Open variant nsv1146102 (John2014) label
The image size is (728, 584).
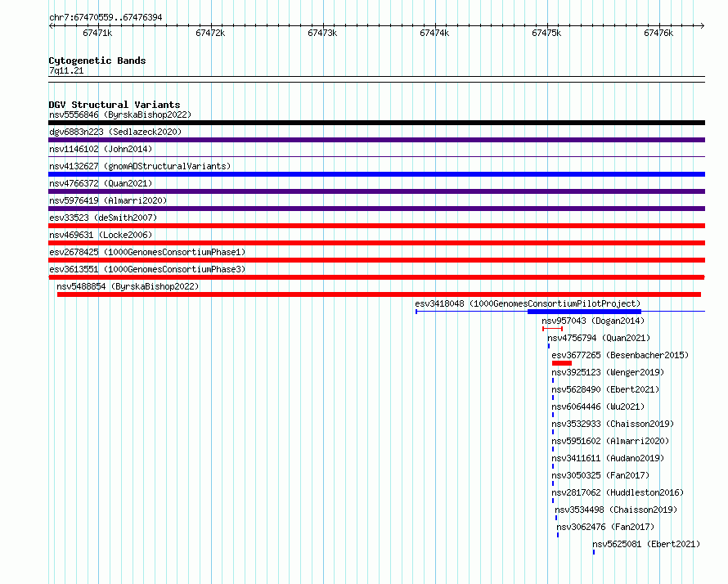pos(101,149)
